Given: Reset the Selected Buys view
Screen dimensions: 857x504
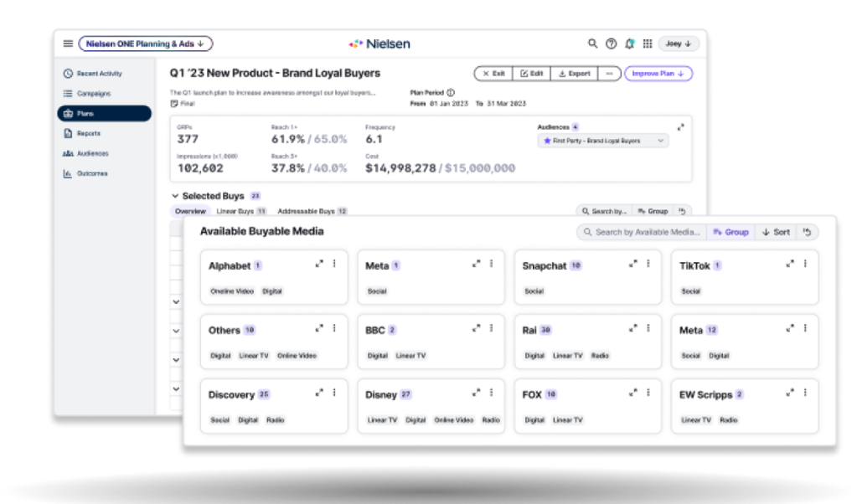Looking at the screenshot, I should pyautogui.click(x=682, y=211).
